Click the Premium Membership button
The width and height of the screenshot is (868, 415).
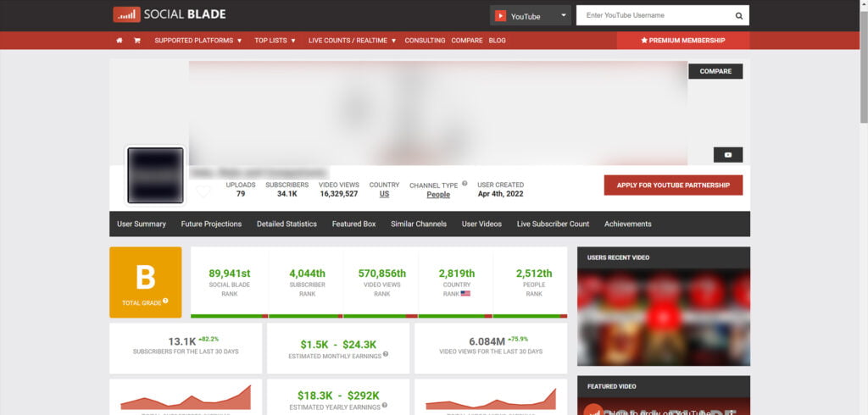coord(682,40)
